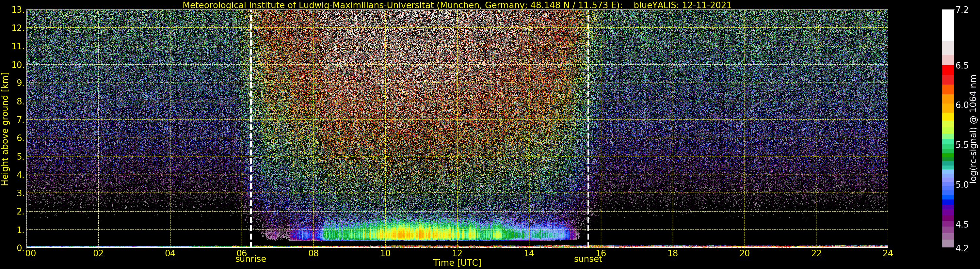Viewport: 980px width, 269px height.
Task: Click the time tick label '24'
Action: 888,253
